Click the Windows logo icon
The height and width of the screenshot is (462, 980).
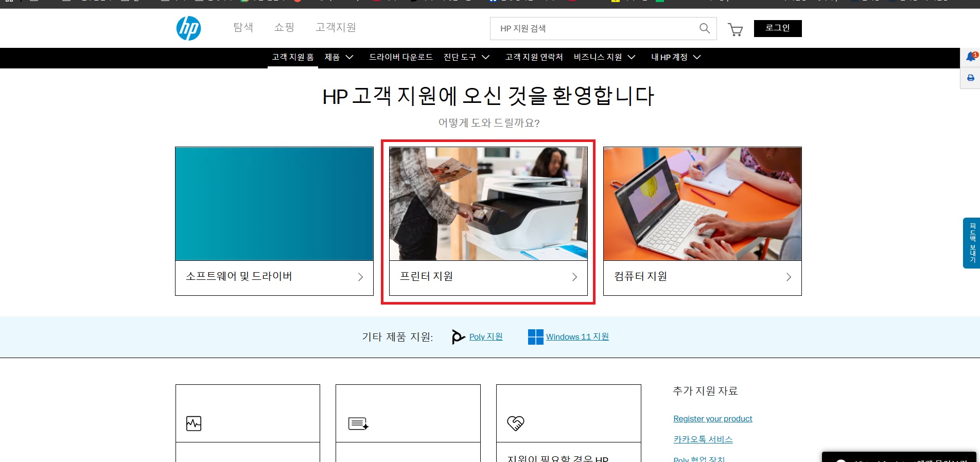535,337
